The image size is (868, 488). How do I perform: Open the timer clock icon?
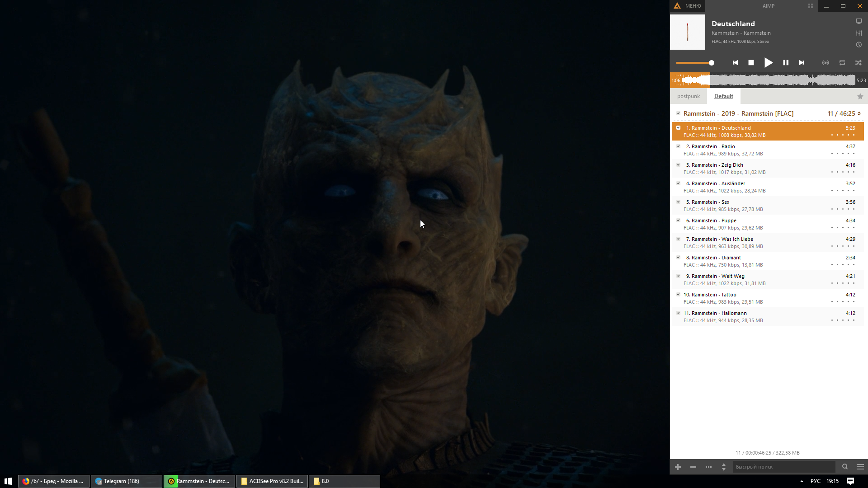pyautogui.click(x=859, y=45)
